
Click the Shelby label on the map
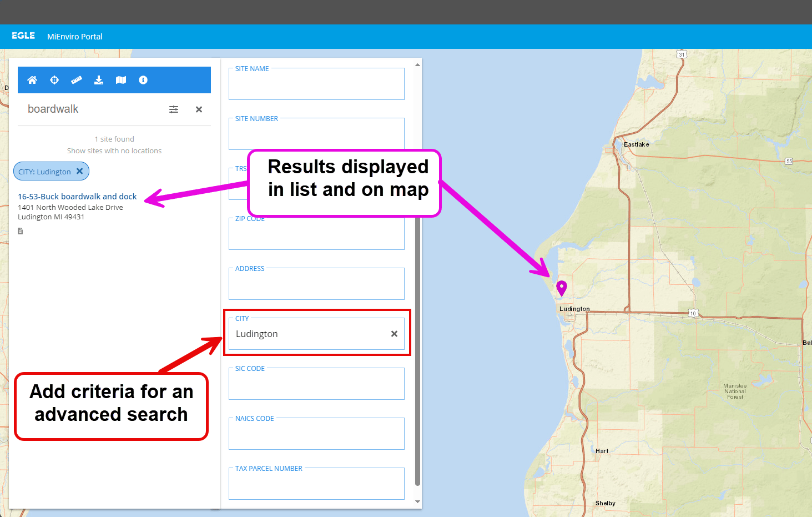tap(605, 503)
